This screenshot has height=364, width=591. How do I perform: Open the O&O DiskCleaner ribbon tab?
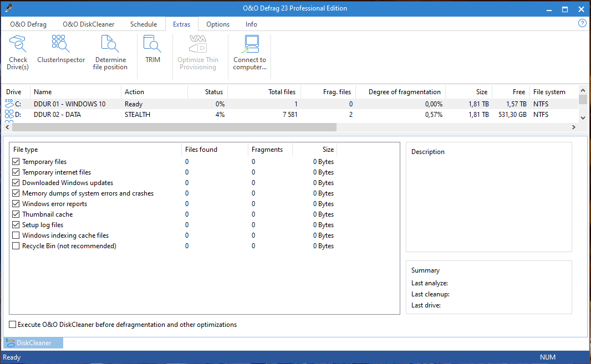[89, 24]
